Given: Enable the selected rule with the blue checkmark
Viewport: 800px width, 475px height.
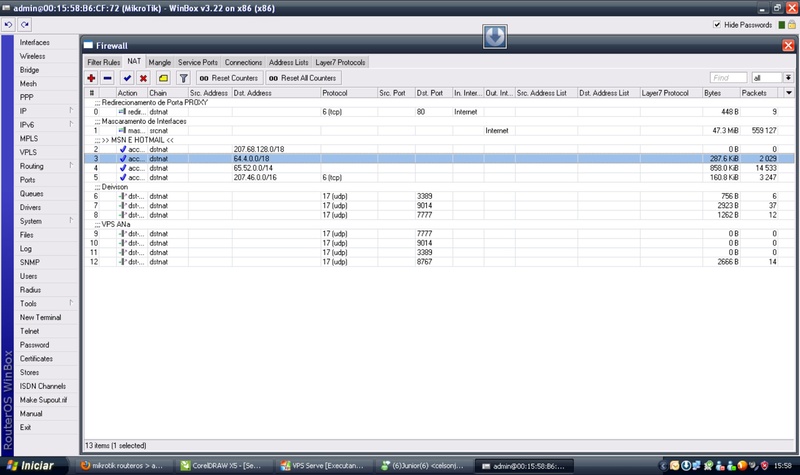Looking at the screenshot, I should tap(127, 78).
